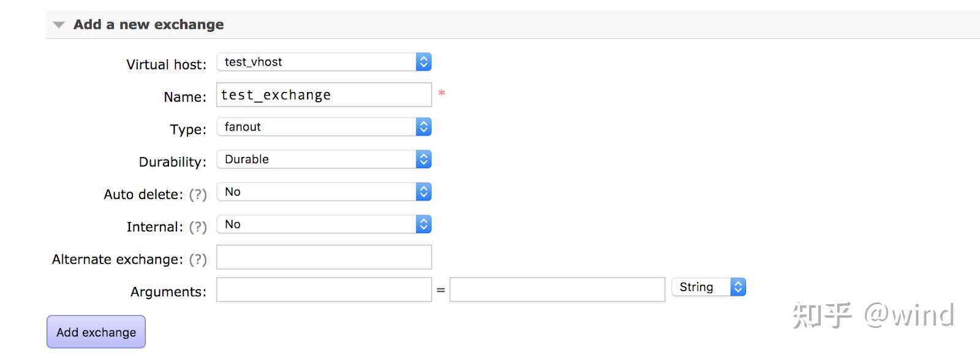The width and height of the screenshot is (980, 355).
Task: Click the Type dropdown arrow icon
Action: [x=423, y=127]
